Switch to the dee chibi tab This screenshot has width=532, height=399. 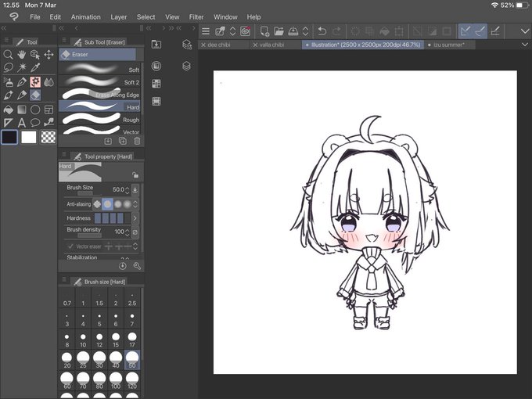coord(224,45)
